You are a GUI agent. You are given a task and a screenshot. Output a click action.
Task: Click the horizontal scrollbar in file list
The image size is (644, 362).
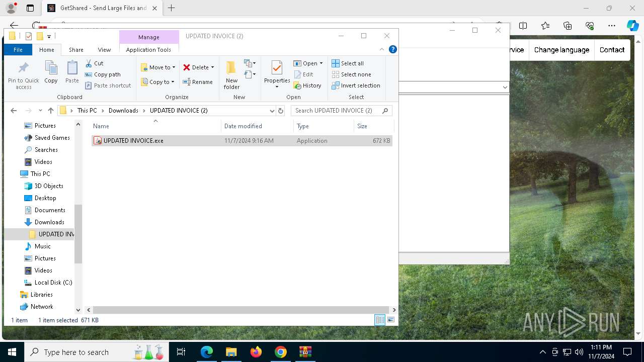[x=241, y=310]
